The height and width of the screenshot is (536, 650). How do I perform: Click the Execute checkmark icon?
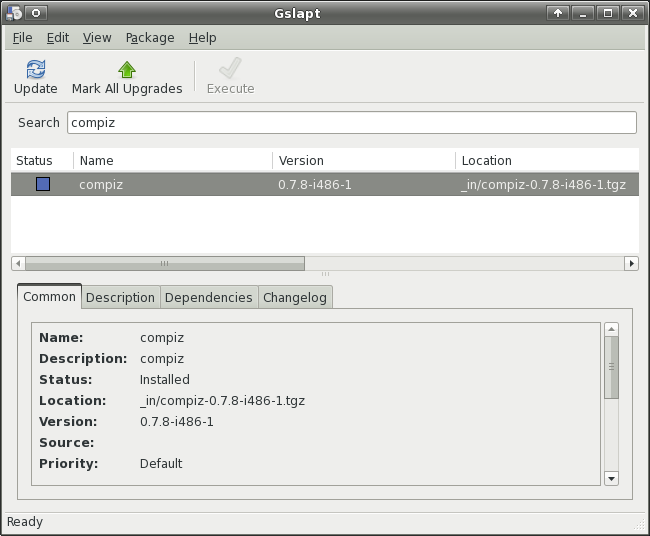pyautogui.click(x=230, y=68)
